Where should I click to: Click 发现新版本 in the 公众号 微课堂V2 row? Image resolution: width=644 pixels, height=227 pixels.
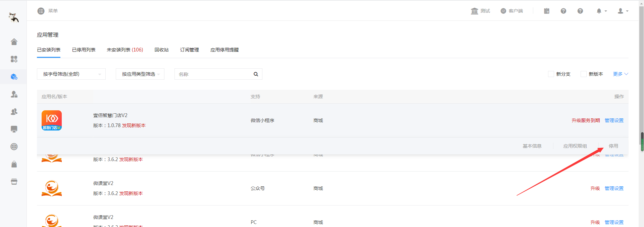click(131, 193)
